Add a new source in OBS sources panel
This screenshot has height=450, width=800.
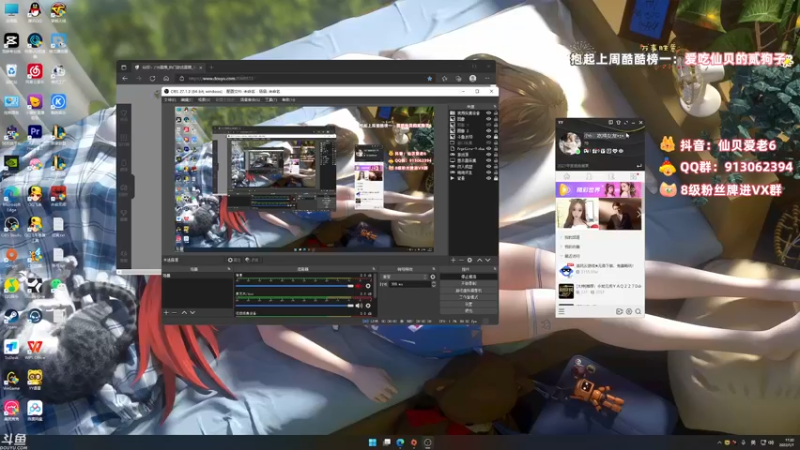pos(453,260)
